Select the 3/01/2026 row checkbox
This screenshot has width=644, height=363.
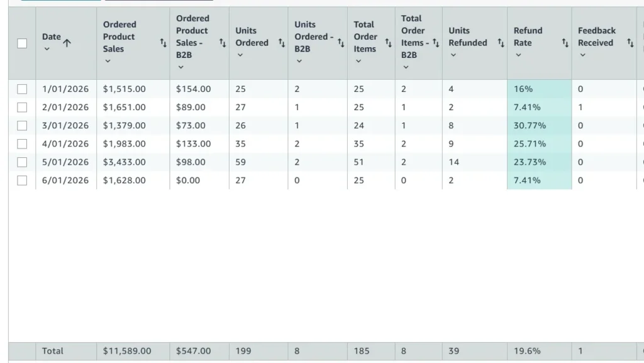coord(22,126)
